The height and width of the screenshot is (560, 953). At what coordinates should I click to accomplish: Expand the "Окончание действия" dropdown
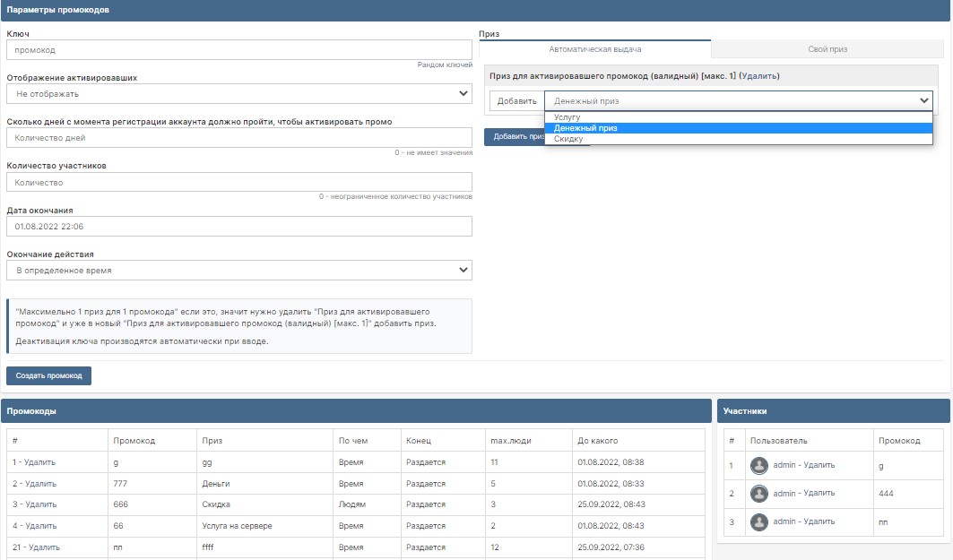pos(238,270)
